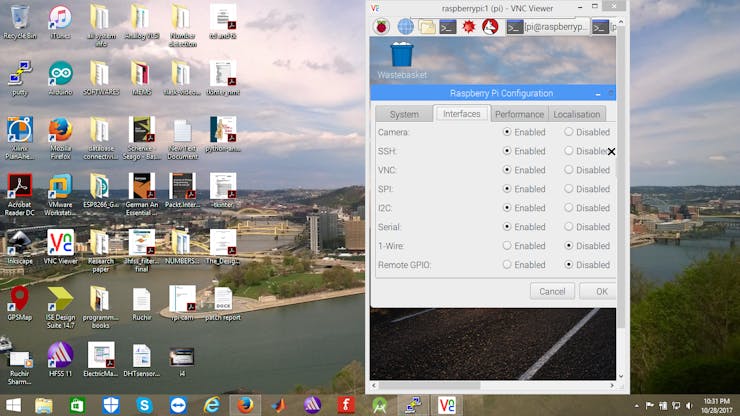Select the VNC Viewer desktop shortcut
Screen dimensions: 740x416
(60, 247)
